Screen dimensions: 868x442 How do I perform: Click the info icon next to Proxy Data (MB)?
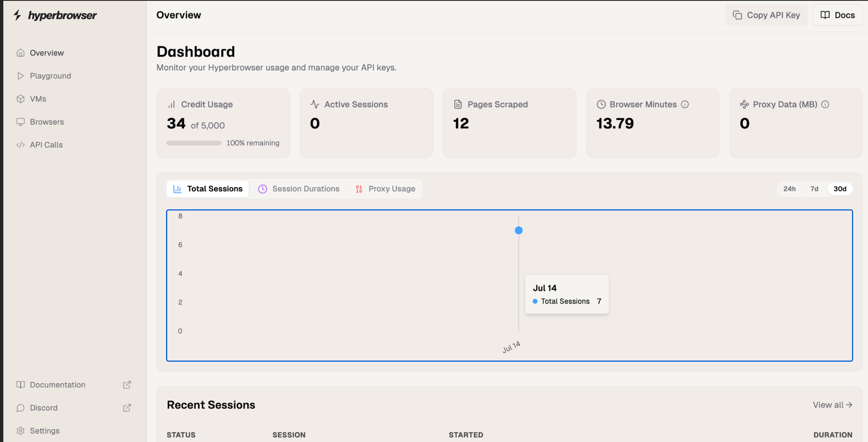[x=825, y=104]
